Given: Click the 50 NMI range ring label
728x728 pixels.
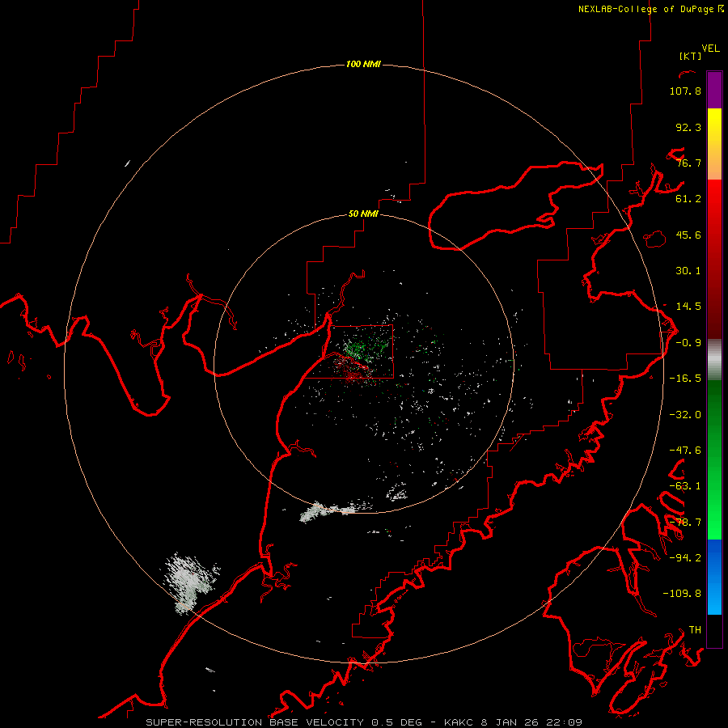Looking at the screenshot, I should coord(363,214).
